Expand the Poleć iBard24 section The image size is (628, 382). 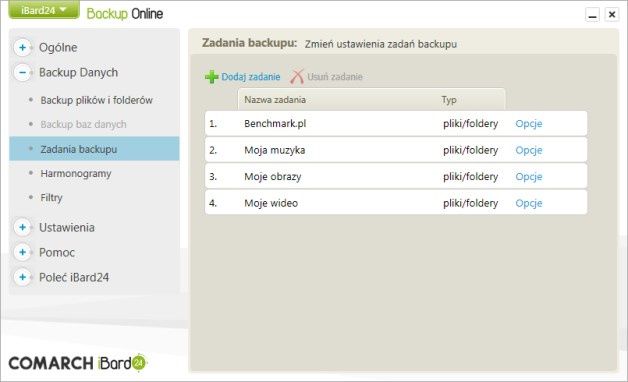[22, 277]
